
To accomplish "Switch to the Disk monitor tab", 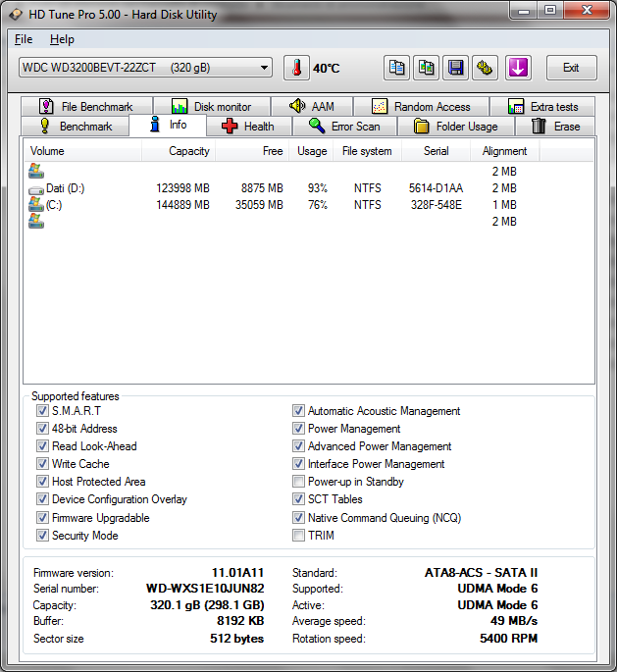I will (212, 106).
